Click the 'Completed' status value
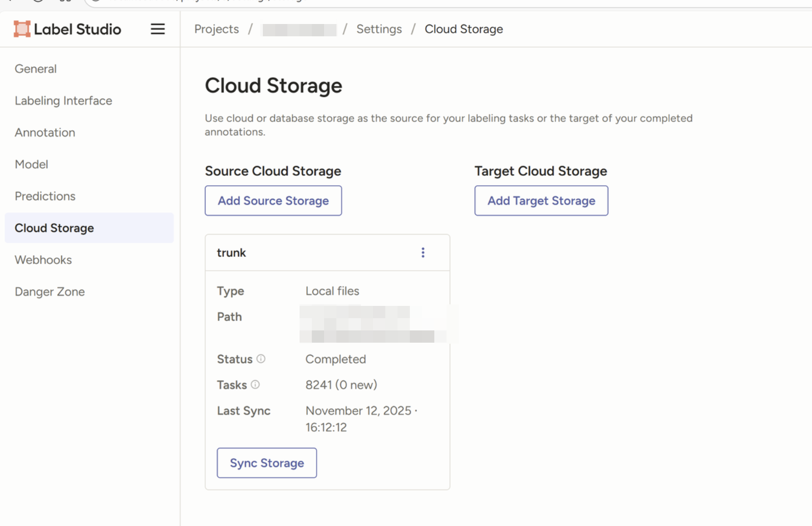This screenshot has width=812, height=526. click(336, 359)
